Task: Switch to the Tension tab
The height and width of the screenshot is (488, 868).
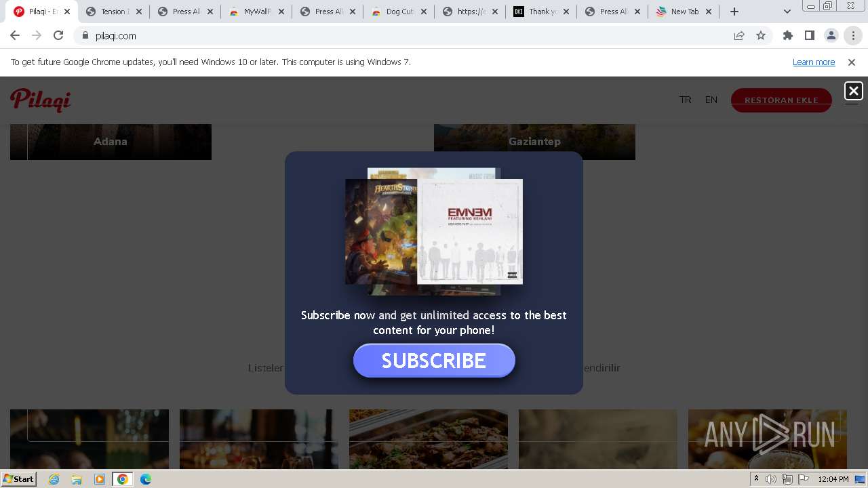Action: pyautogui.click(x=113, y=12)
